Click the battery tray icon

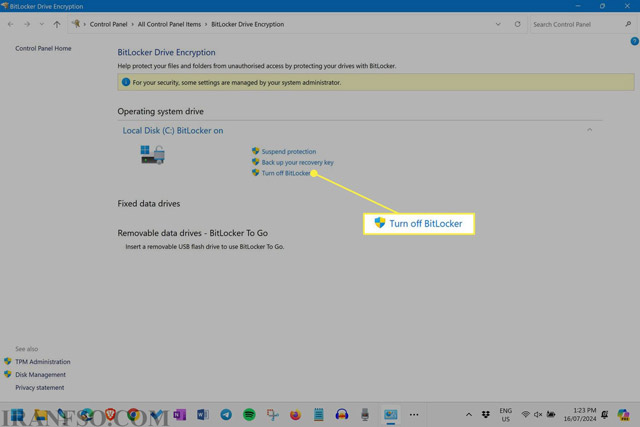point(551,415)
